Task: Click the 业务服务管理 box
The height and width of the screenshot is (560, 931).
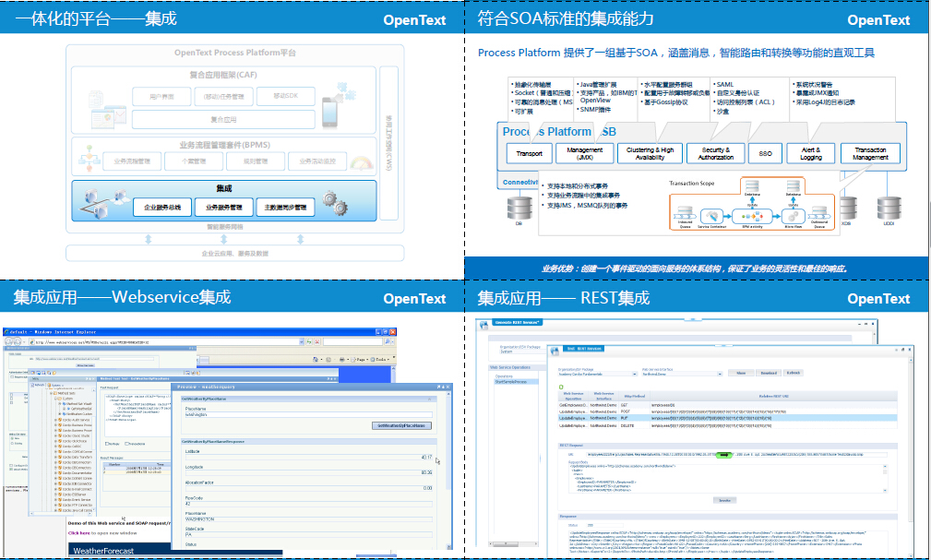Action: [224, 208]
